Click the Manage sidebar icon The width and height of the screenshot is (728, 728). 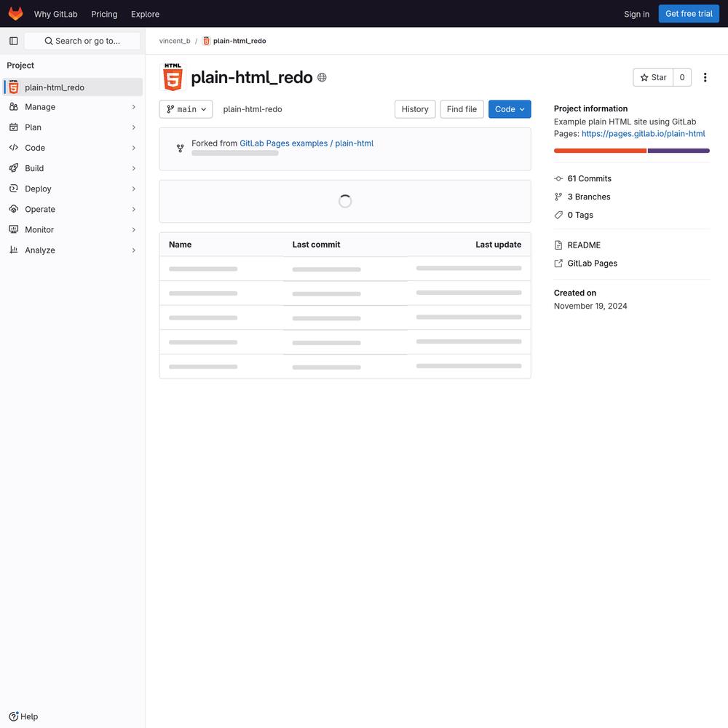[13, 107]
